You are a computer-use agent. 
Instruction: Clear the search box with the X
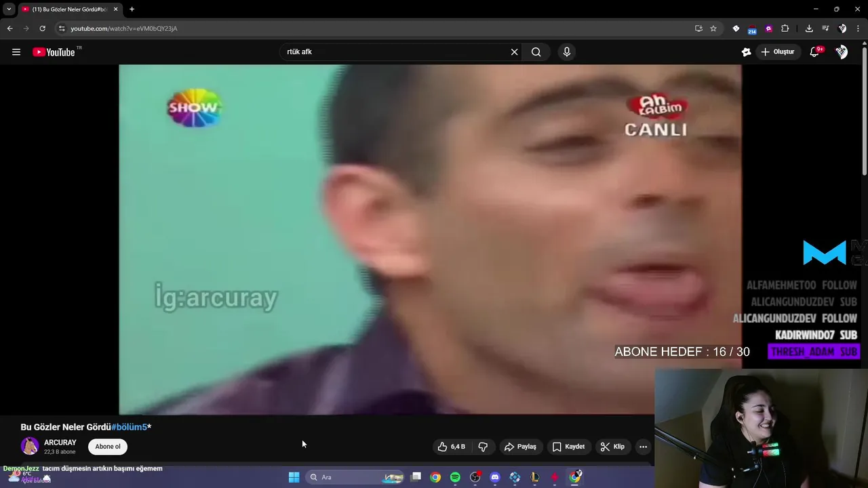[x=514, y=52]
